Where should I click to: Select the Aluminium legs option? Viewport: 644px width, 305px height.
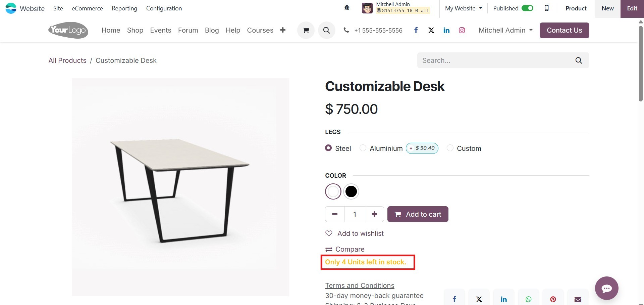pyautogui.click(x=363, y=148)
